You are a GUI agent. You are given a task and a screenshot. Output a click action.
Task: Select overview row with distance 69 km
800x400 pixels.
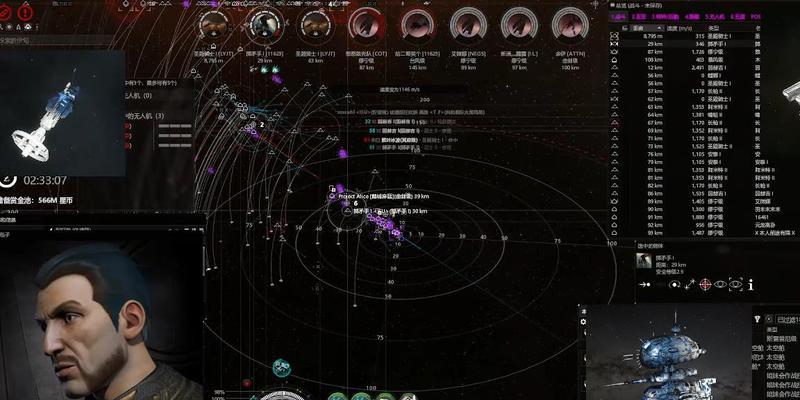point(685,131)
